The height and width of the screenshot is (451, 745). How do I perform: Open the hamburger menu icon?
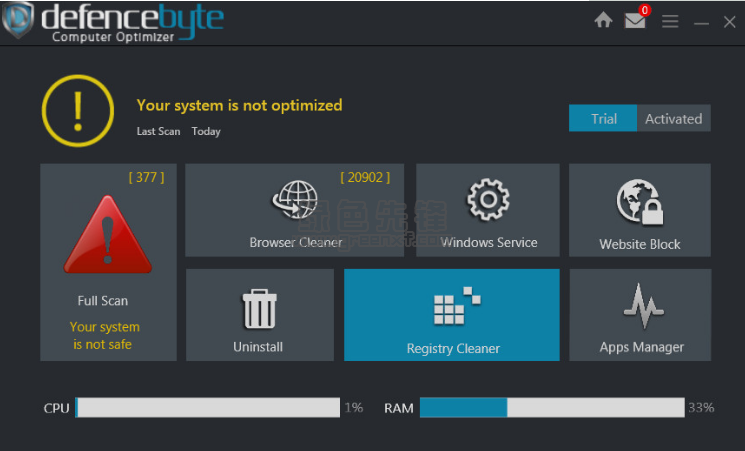click(x=670, y=21)
